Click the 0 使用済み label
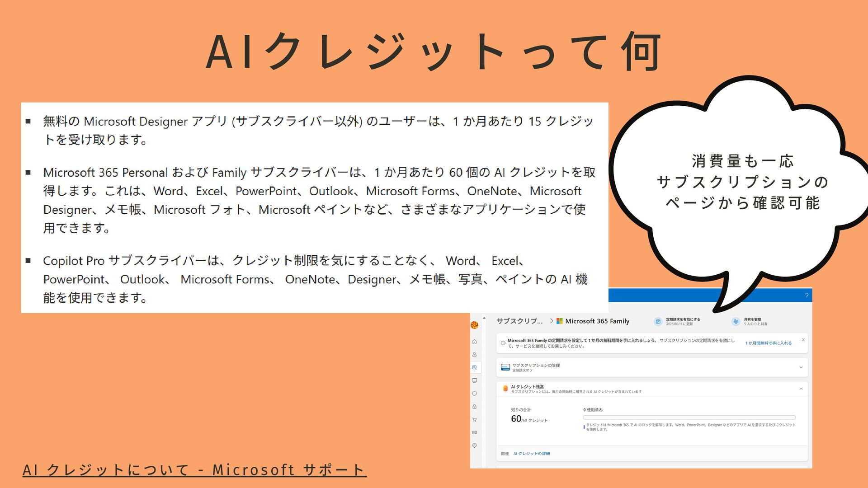Viewport: 868px width, 488px height. click(x=593, y=410)
